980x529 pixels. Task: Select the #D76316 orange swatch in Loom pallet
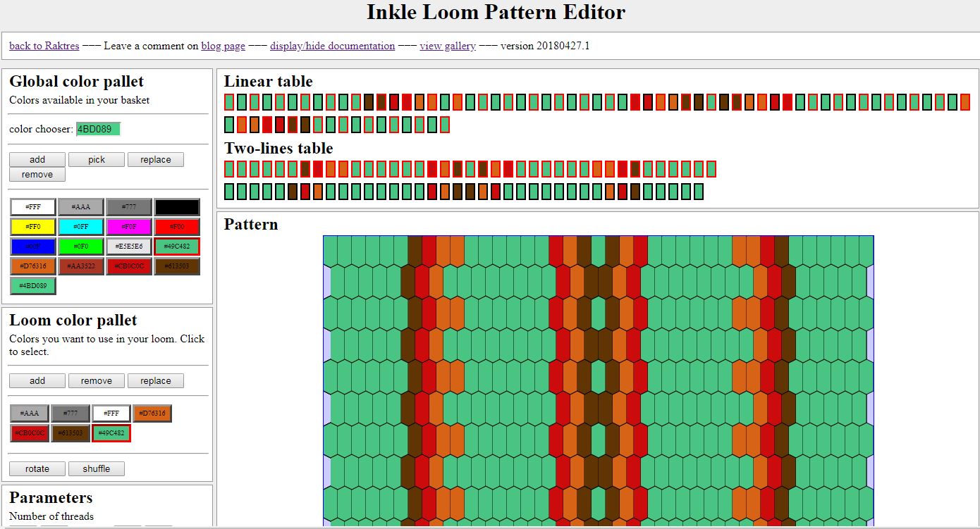click(x=152, y=413)
